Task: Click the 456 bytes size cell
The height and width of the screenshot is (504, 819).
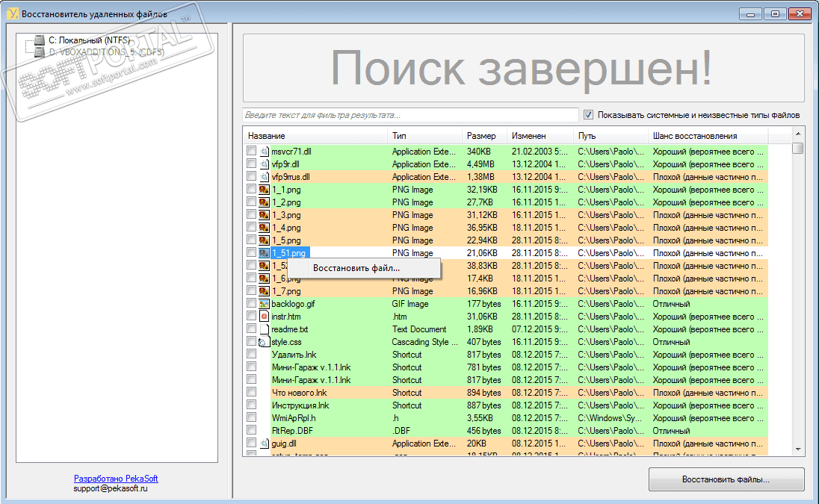Action: click(483, 431)
